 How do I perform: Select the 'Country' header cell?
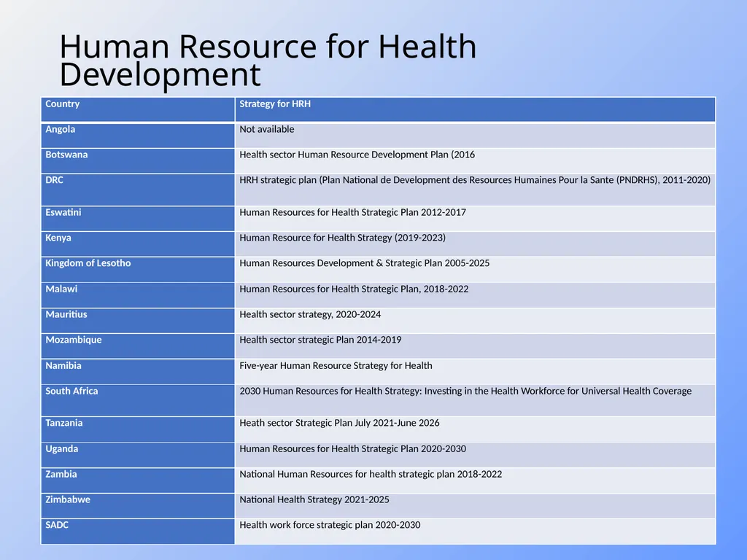[x=138, y=109]
